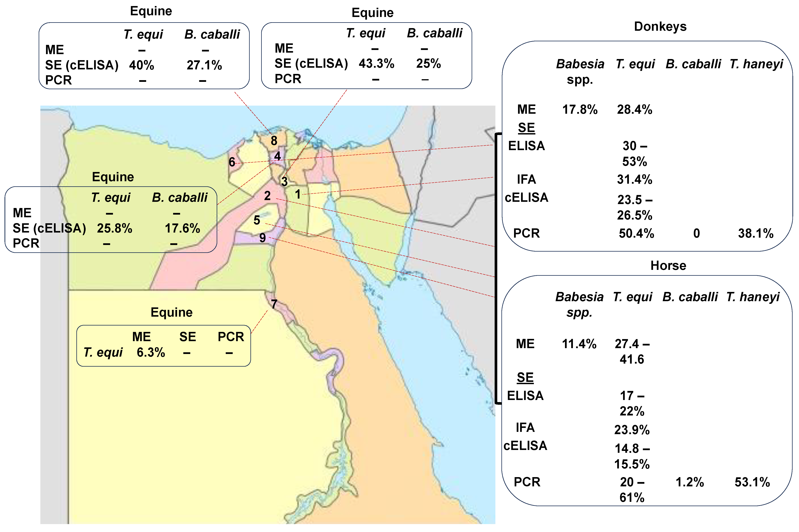Click underlined SE label in Donkeys box
Image resolution: width=799 pixels, height=532 pixels.
pos(526,128)
